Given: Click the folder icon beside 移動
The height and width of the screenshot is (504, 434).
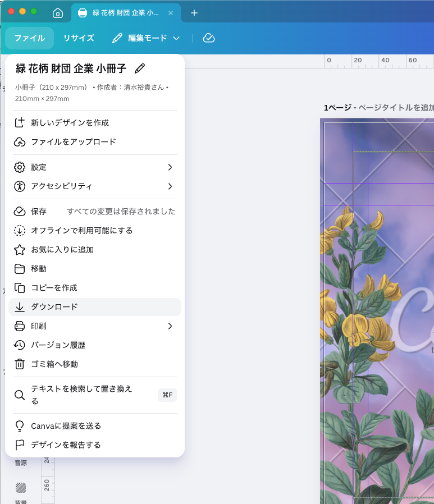Looking at the screenshot, I should [20, 269].
